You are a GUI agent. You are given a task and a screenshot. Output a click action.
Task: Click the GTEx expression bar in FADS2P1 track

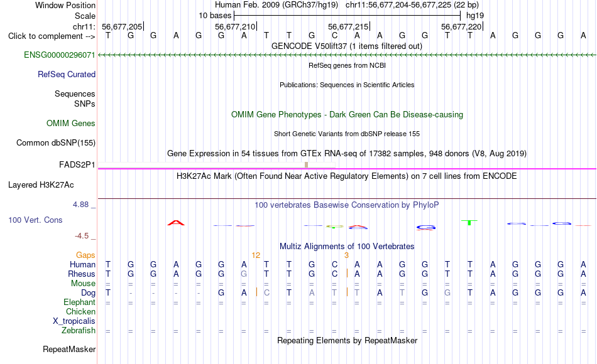click(x=307, y=164)
